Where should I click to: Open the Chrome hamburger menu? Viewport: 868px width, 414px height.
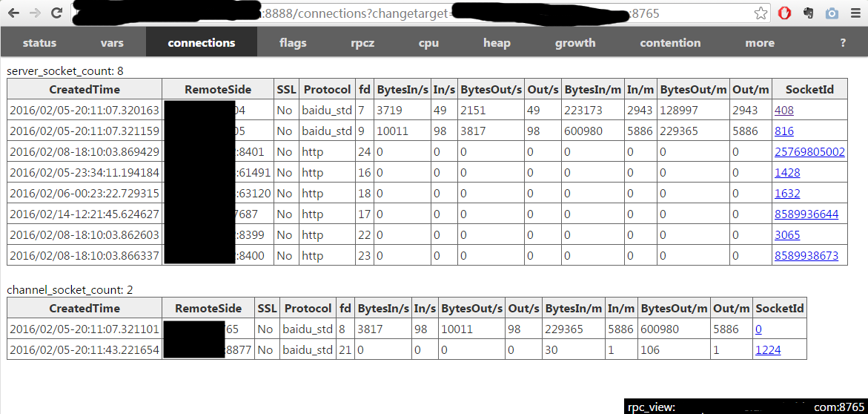pos(855,13)
